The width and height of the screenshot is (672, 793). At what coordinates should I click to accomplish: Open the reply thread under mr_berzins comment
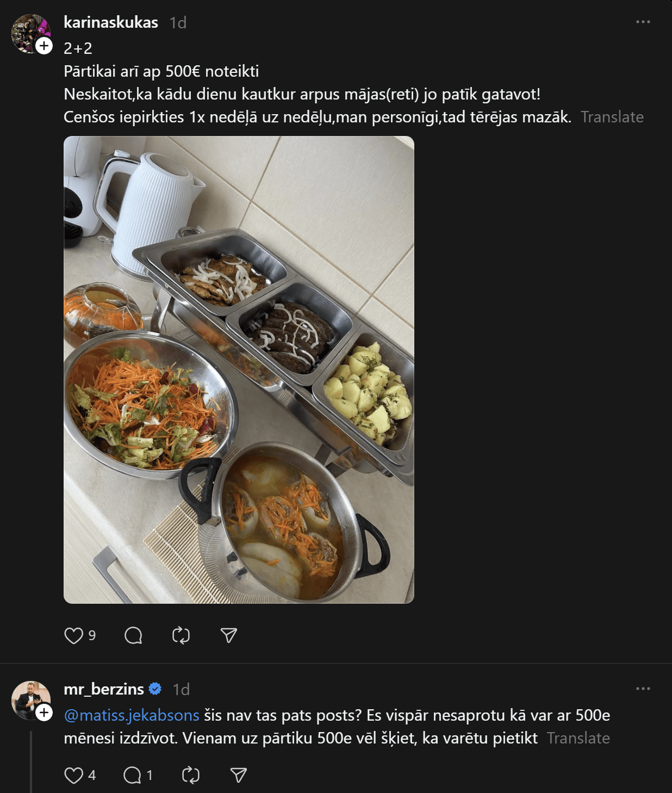tap(132, 775)
